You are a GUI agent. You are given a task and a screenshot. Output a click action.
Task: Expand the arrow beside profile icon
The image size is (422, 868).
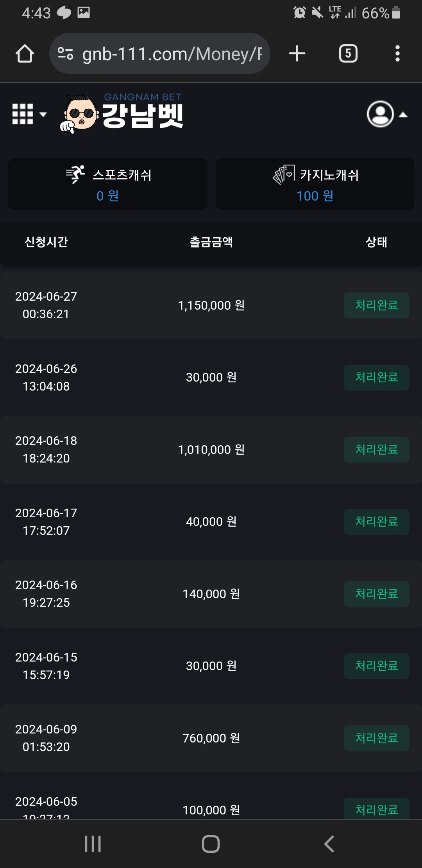click(403, 115)
